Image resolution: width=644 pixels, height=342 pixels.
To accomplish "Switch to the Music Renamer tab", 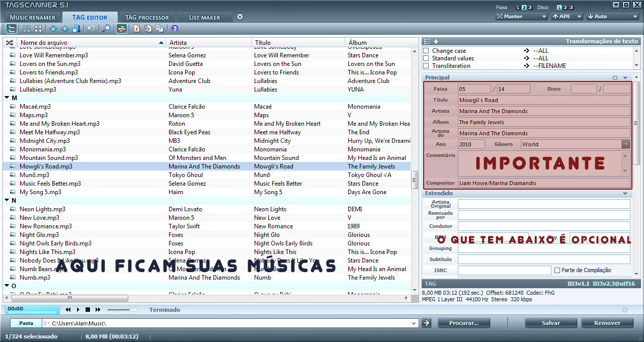I will pyautogui.click(x=33, y=18).
